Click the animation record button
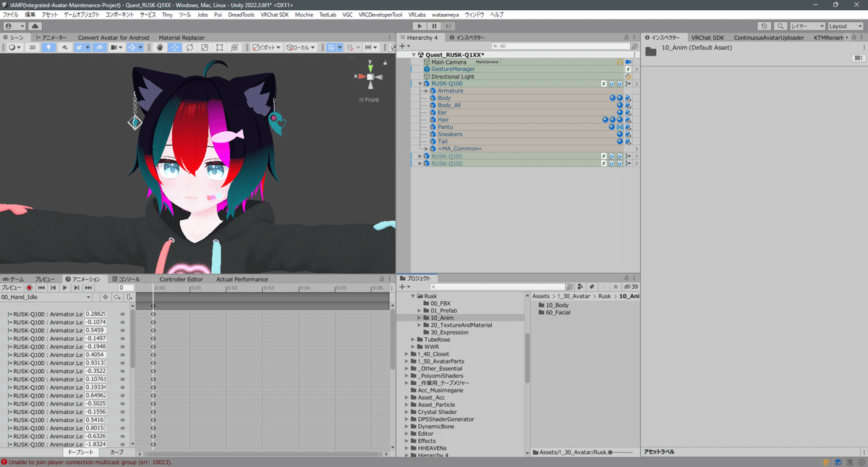This screenshot has height=467, width=868. coord(30,287)
